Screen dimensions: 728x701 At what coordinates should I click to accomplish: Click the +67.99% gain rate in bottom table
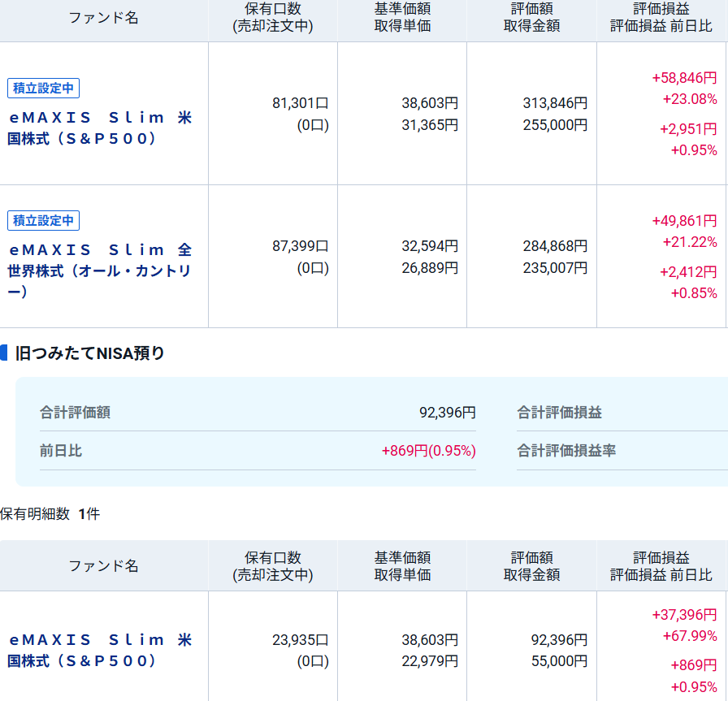coord(689,636)
